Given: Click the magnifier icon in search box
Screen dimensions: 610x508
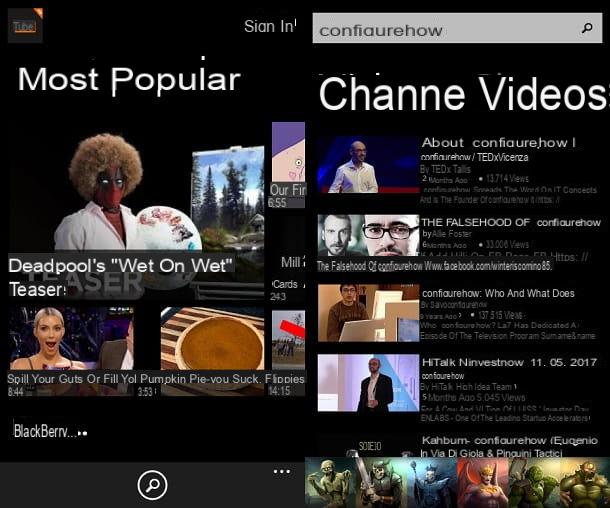Looking at the screenshot, I should coord(587,28).
